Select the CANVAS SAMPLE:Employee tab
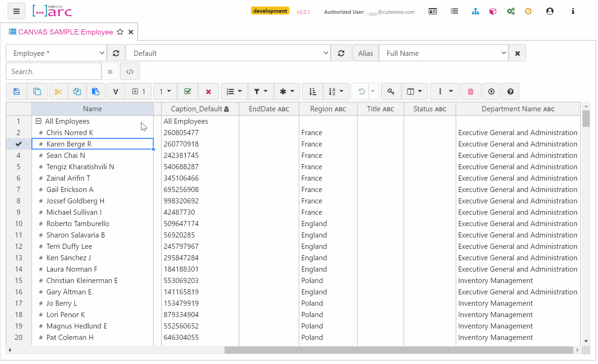Image resolution: width=598 pixels, height=364 pixels. [x=65, y=32]
